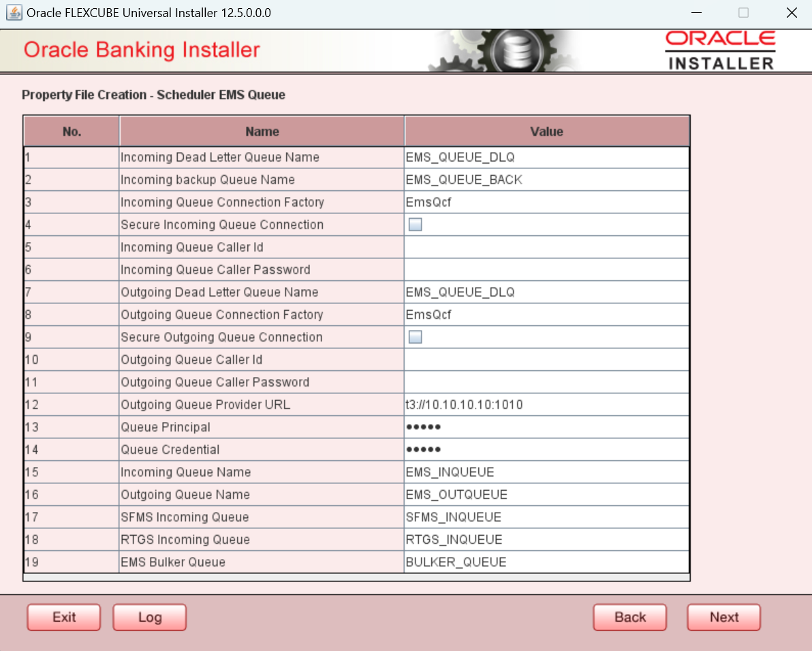
Task: Minimize the installer window
Action: (696, 12)
